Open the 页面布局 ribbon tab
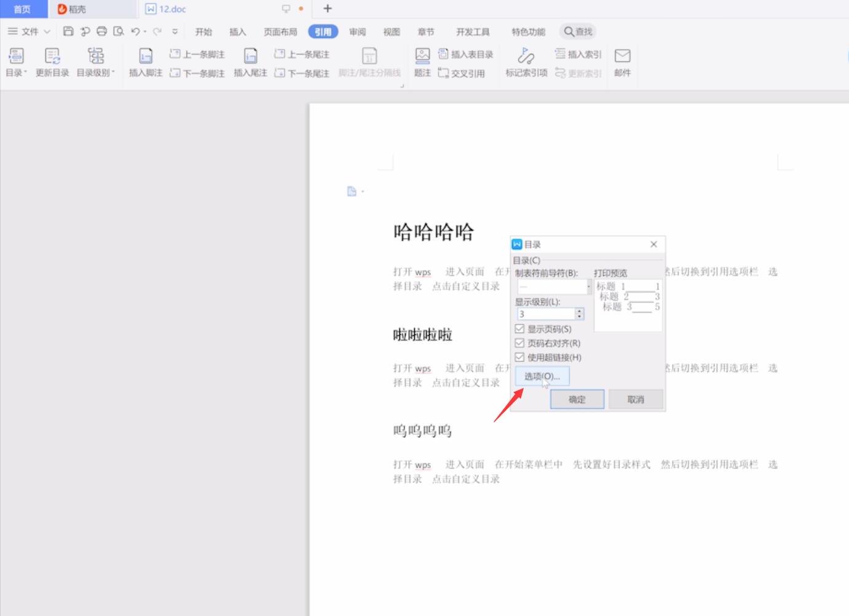 tap(280, 32)
